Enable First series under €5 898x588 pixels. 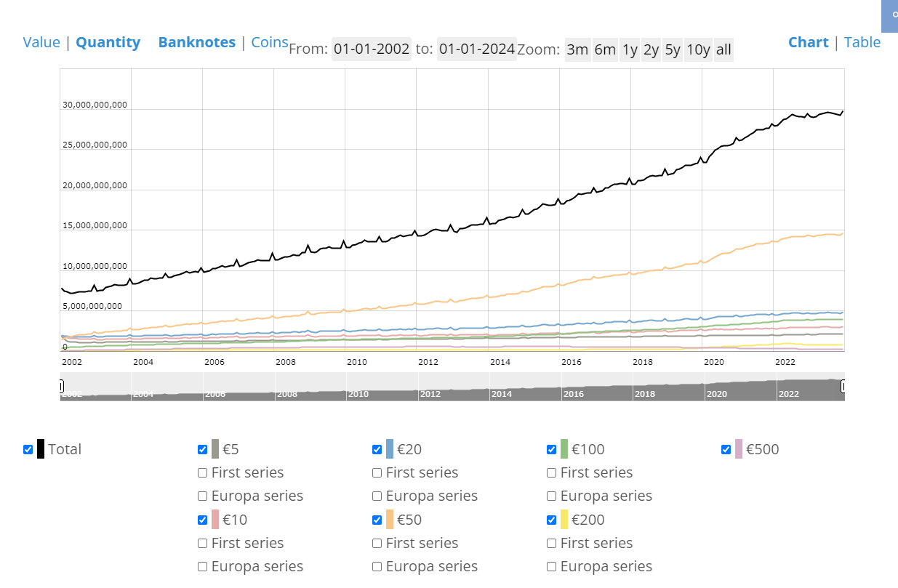point(203,473)
